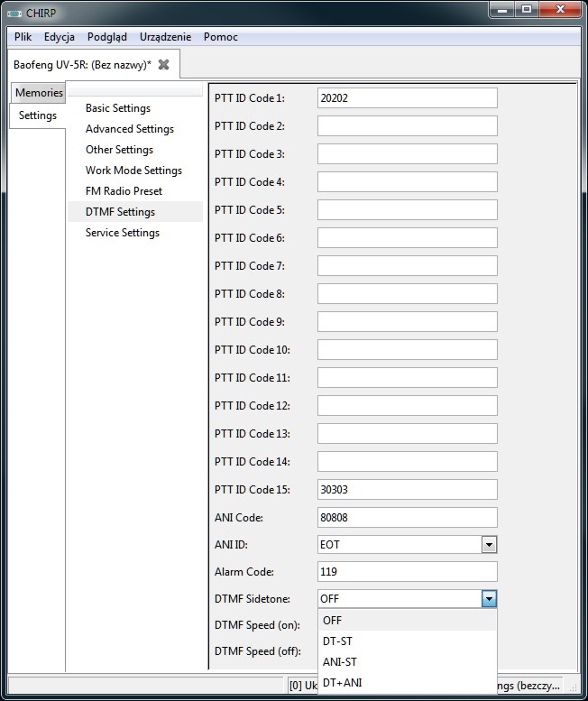Screen dimensions: 588x701
Task: Click the PTT ID Code 5 field
Action: [x=407, y=209]
